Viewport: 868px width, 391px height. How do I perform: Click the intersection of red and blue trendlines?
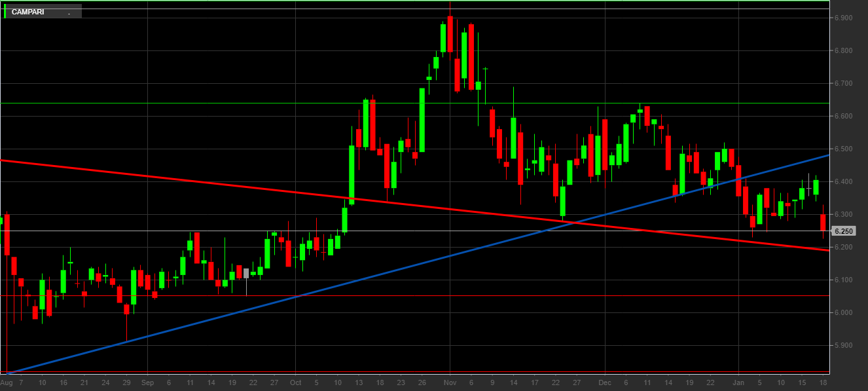coord(575,224)
